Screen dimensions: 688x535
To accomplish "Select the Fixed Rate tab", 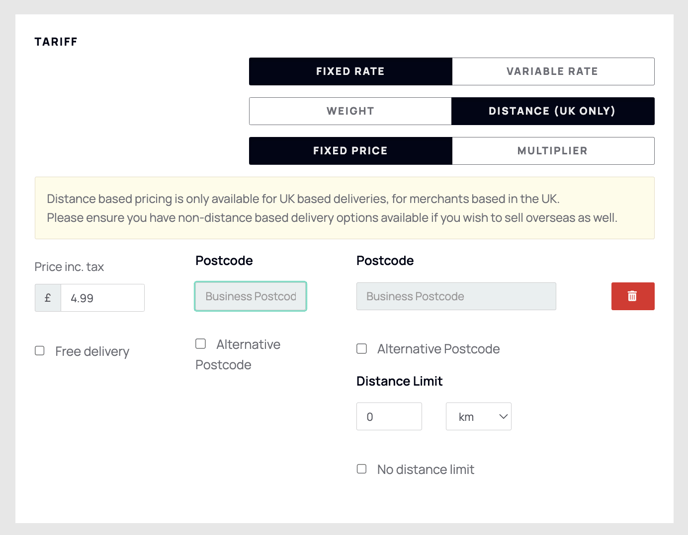I will 350,71.
